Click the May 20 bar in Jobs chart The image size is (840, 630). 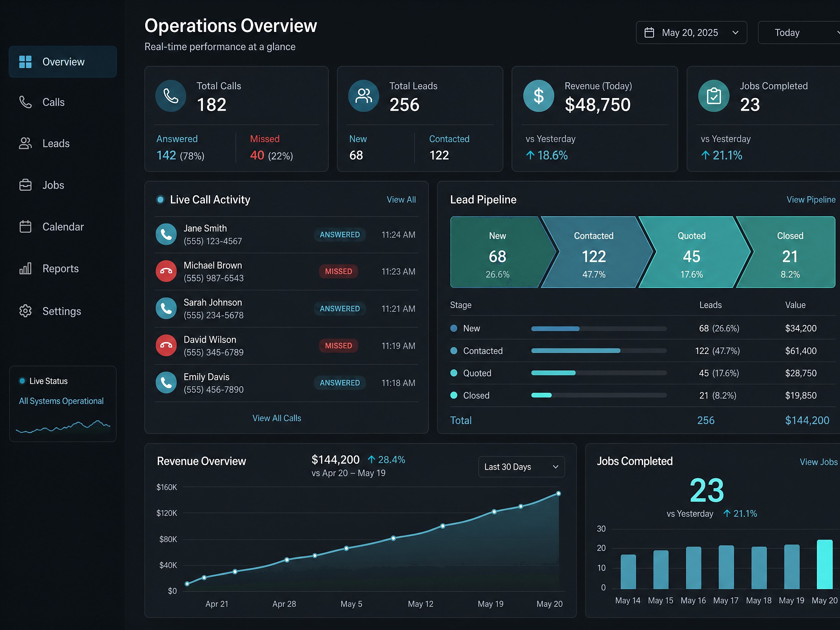click(824, 564)
